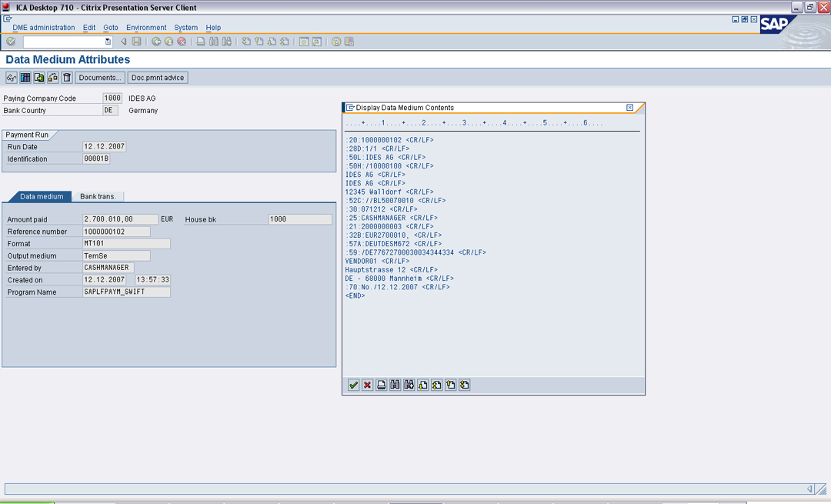Image resolution: width=831 pixels, height=504 pixels.
Task: Switch to the Bank trans. tab
Action: (98, 196)
